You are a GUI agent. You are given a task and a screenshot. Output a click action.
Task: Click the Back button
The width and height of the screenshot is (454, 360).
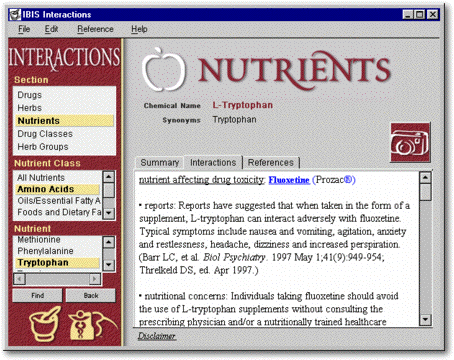(91, 295)
